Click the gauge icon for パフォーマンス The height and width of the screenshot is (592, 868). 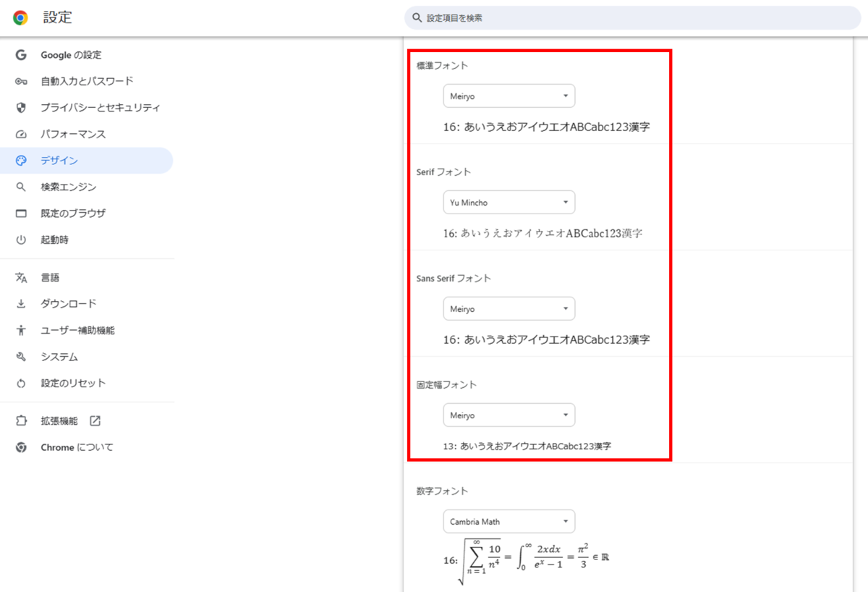pyautogui.click(x=21, y=135)
